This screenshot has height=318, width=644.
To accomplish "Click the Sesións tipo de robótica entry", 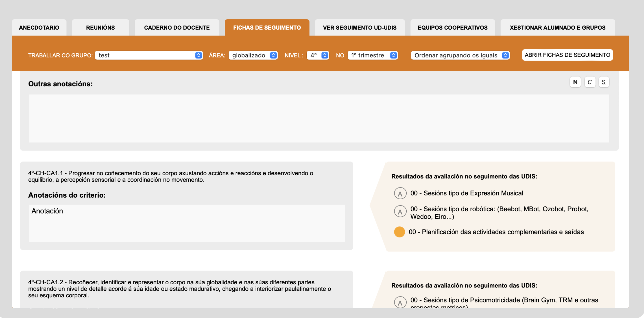I will pos(499,213).
